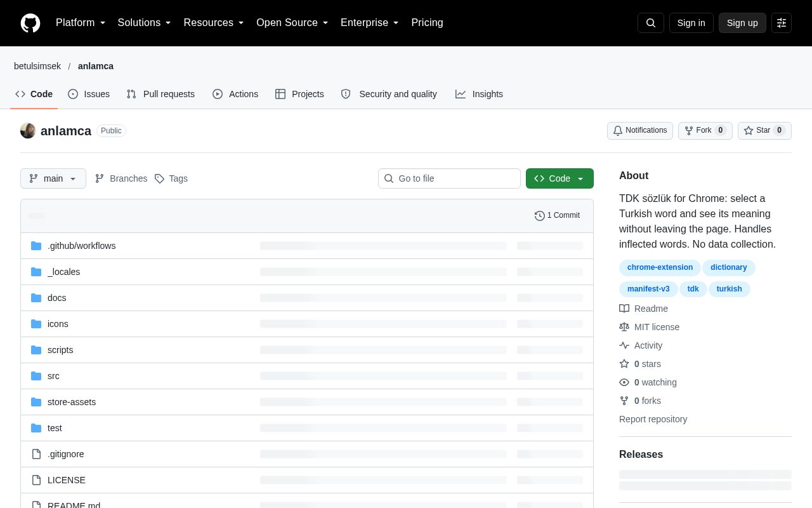This screenshot has width=812, height=508.
Task: Open the store-assets folder
Action: click(72, 402)
